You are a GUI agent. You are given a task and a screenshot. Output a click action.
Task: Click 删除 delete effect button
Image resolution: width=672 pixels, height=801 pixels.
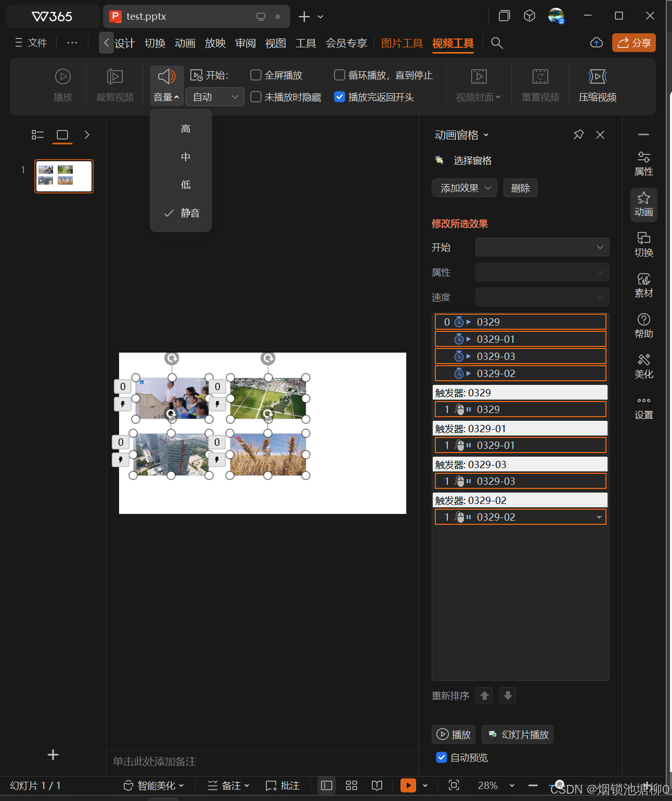(520, 188)
